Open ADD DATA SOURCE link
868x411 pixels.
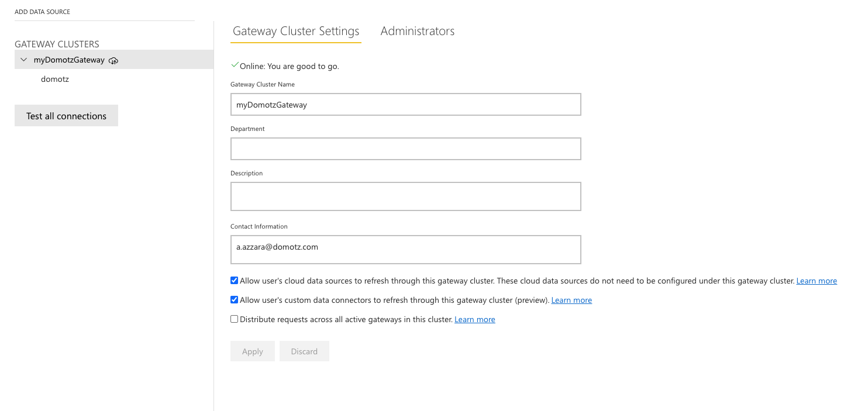[42, 12]
